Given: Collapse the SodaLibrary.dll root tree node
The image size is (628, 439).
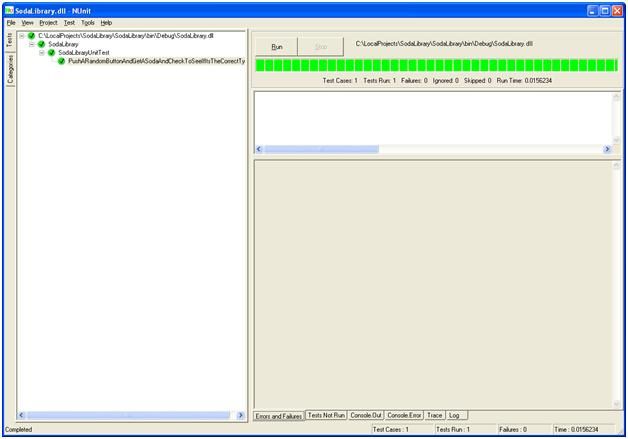Looking at the screenshot, I should click(x=22, y=36).
